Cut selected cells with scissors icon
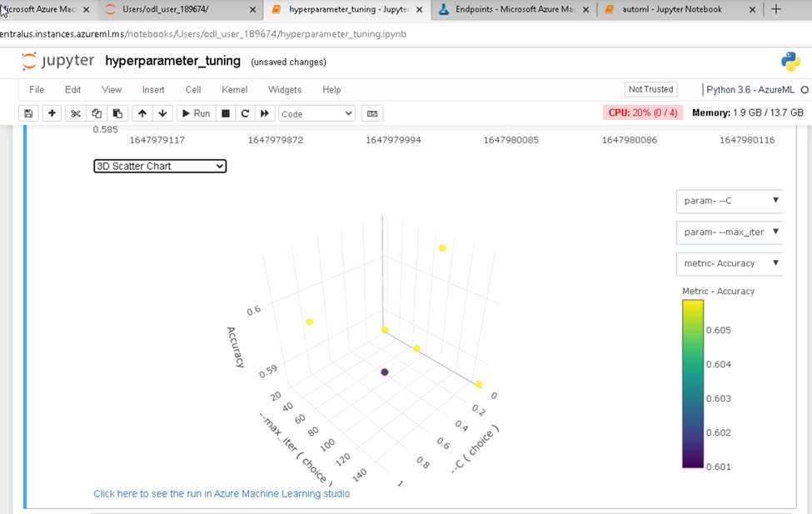Image resolution: width=812 pixels, height=514 pixels. 76,113
